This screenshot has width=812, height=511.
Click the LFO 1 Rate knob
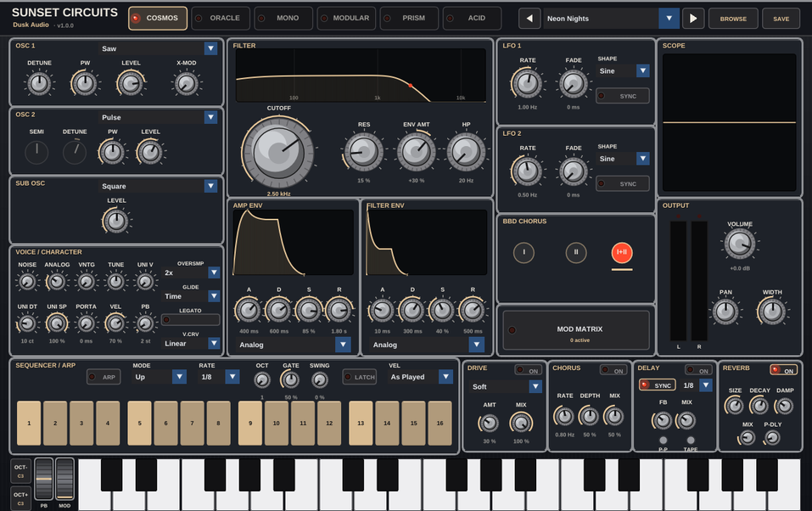coord(527,83)
